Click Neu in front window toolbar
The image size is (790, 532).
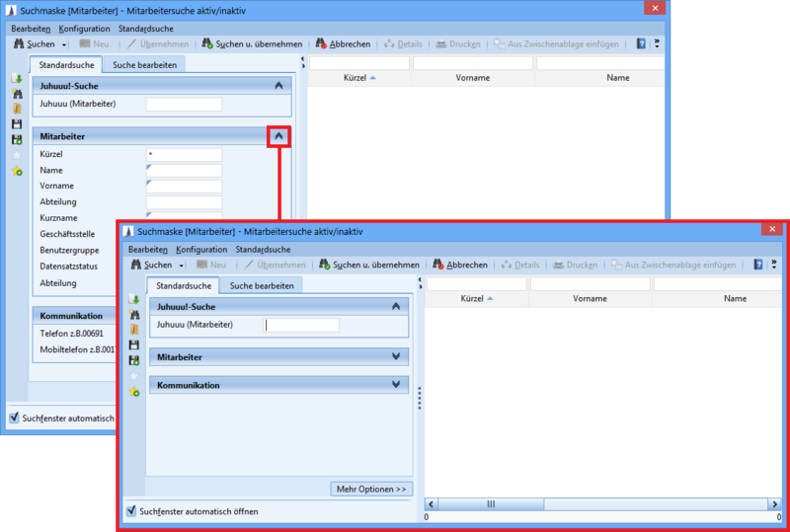click(x=211, y=265)
